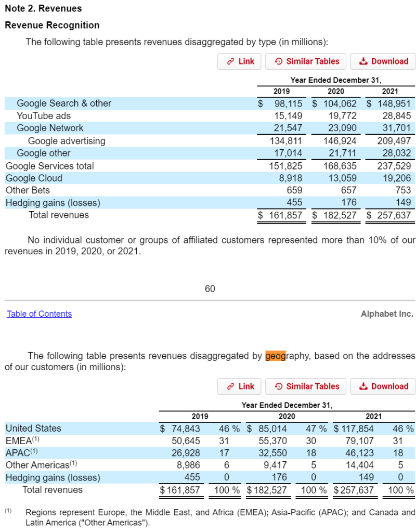Select the Google Services total 2019 value 151,825
Viewport: 416px width, 532px height.
click(285, 166)
